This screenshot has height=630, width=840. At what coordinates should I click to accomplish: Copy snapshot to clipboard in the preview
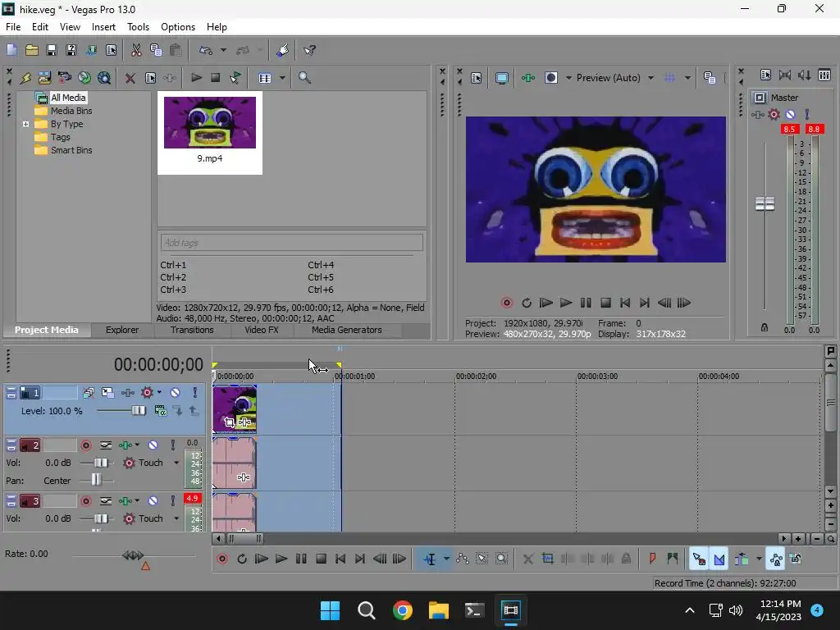coord(710,78)
